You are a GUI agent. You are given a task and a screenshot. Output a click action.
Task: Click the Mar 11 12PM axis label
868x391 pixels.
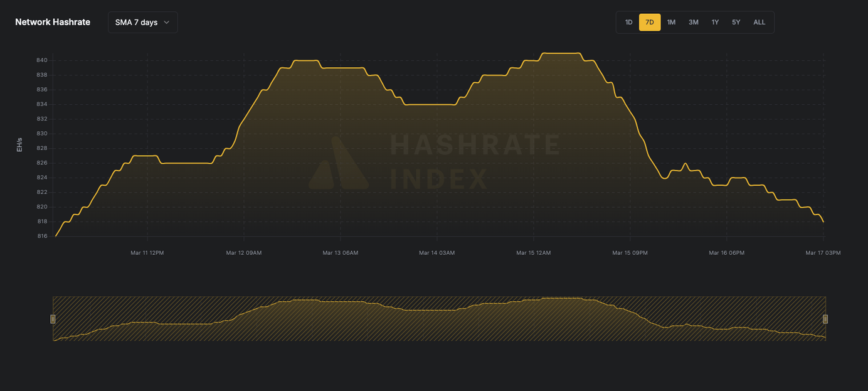pos(147,253)
